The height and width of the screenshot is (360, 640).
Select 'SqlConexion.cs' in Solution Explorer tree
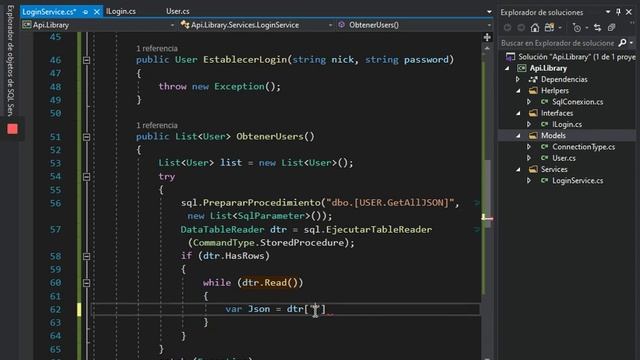click(578, 102)
